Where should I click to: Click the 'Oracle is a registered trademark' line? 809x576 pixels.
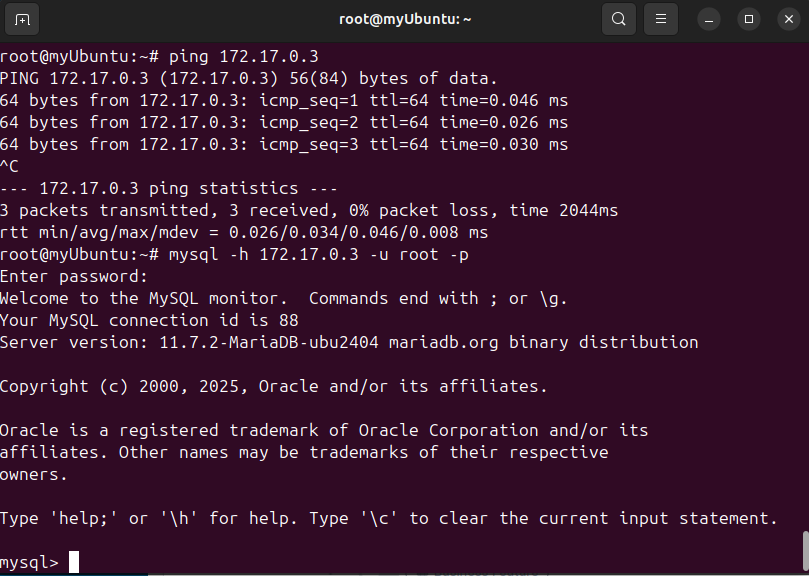[x=324, y=430]
